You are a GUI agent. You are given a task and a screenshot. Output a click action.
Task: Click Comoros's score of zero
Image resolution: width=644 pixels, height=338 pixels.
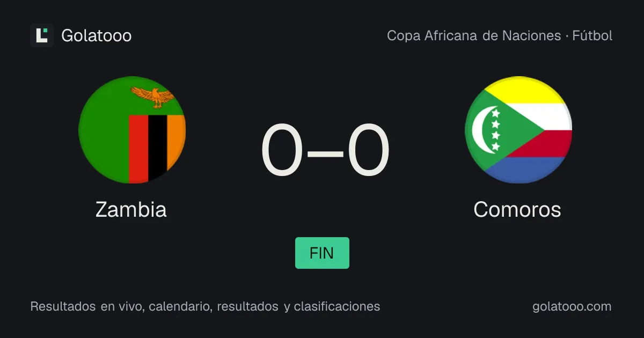[x=368, y=151]
